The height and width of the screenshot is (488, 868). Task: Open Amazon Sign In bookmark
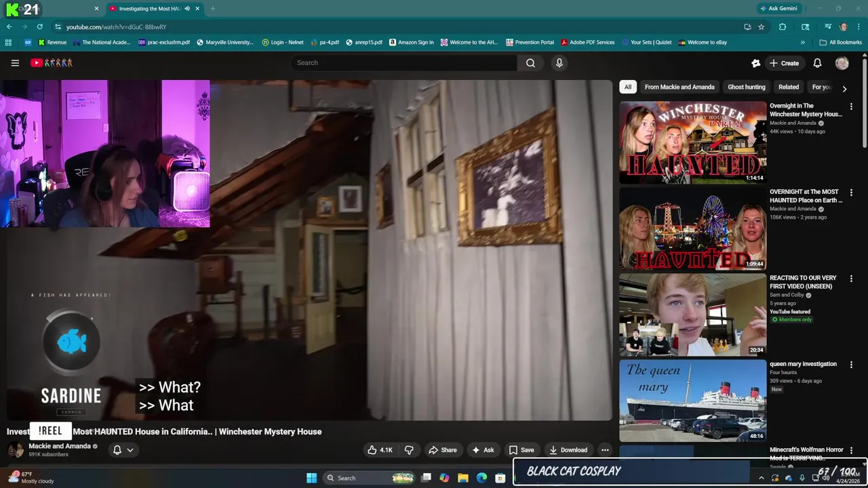pyautogui.click(x=411, y=42)
